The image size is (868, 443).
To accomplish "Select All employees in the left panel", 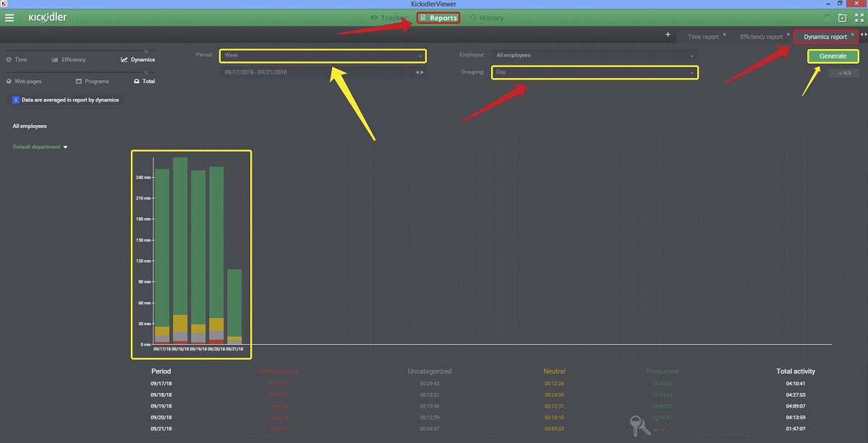I will click(x=30, y=126).
